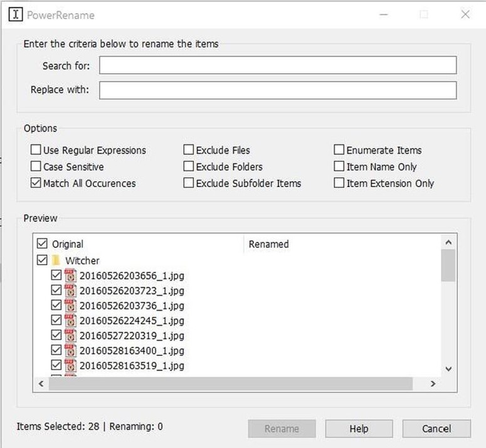The image size is (486, 448).
Task: Click the preview list scroll down arrow
Action: click(x=448, y=369)
